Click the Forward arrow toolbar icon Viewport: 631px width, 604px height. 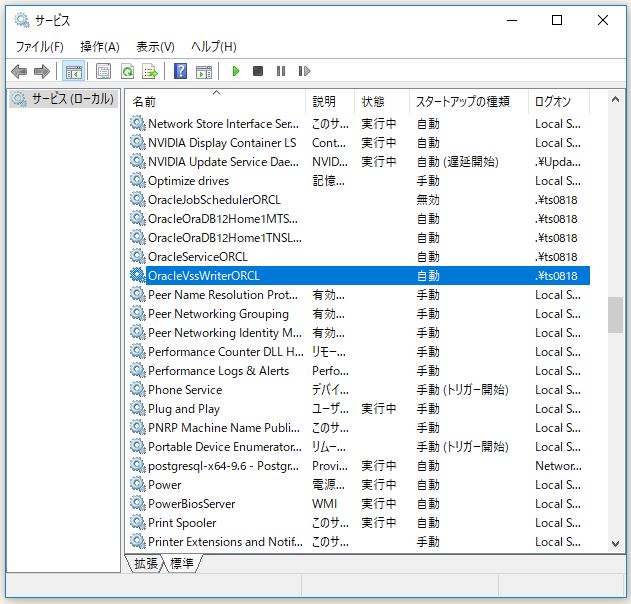42,72
